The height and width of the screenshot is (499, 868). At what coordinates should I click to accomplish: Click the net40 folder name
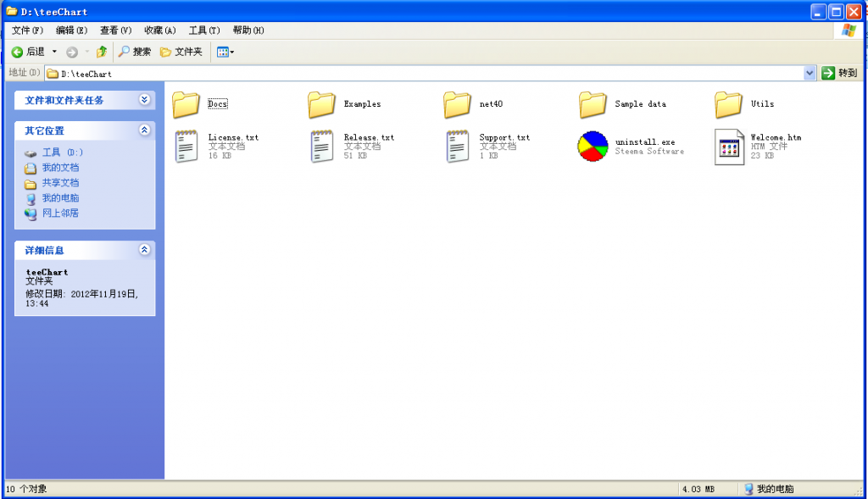click(x=491, y=103)
